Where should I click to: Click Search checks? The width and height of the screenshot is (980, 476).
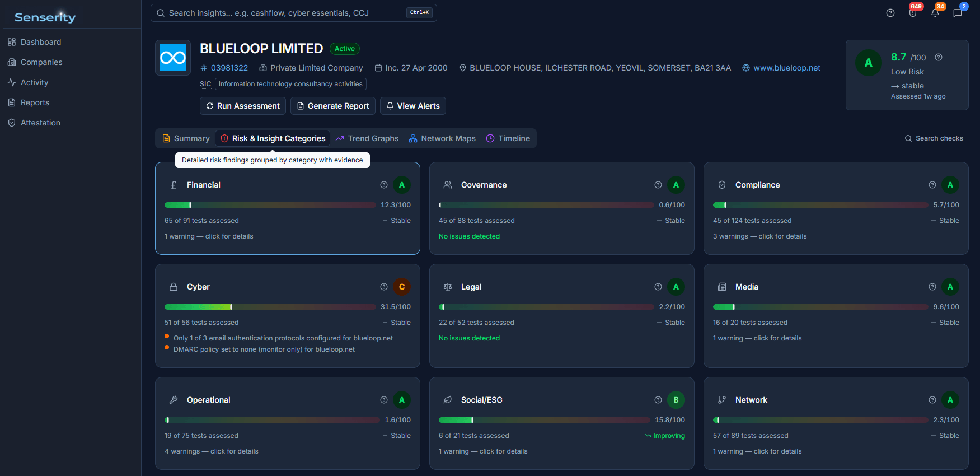(x=934, y=138)
